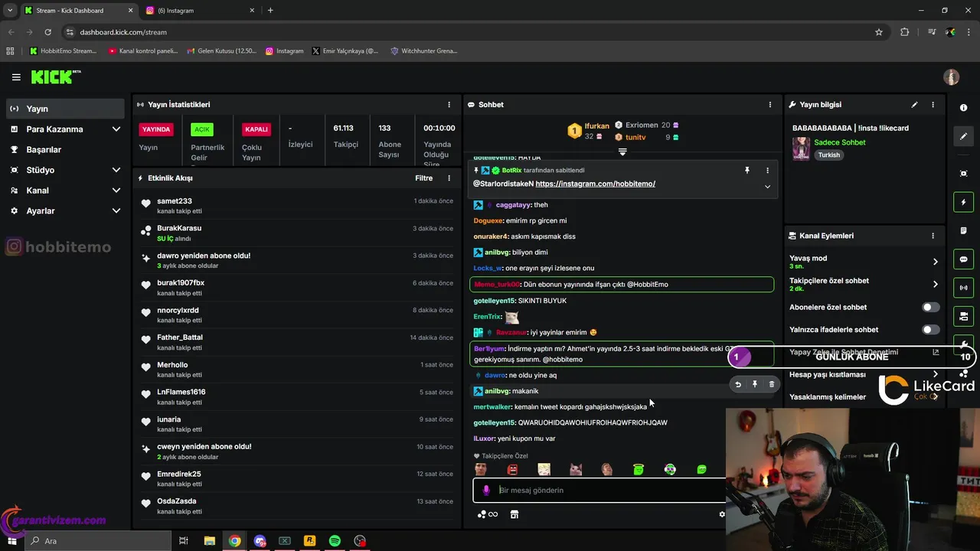Image resolution: width=980 pixels, height=551 pixels.
Task: Open the pinned message three-dot menu
Action: point(767,171)
